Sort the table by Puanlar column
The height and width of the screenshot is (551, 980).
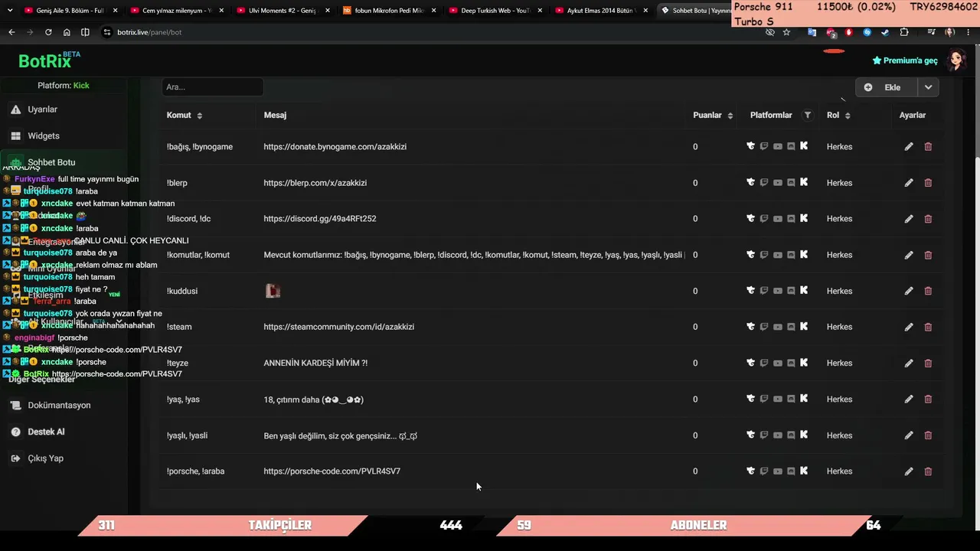pos(730,116)
